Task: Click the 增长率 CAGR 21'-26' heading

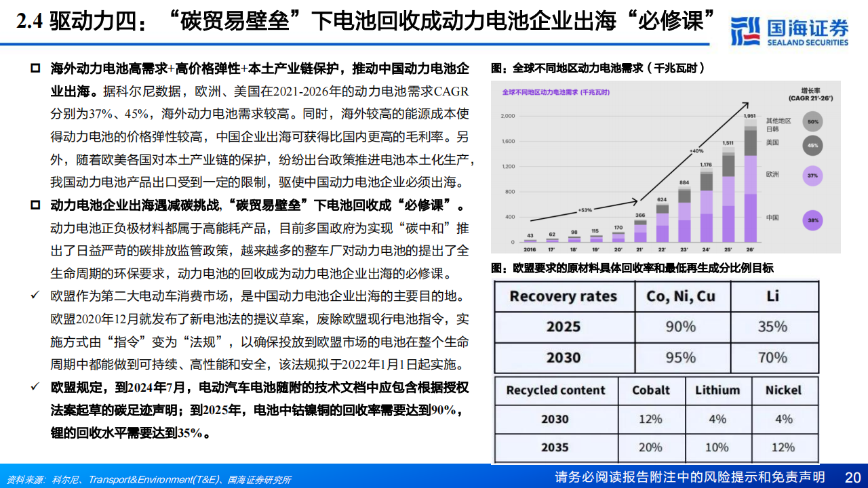Action: coord(810,94)
